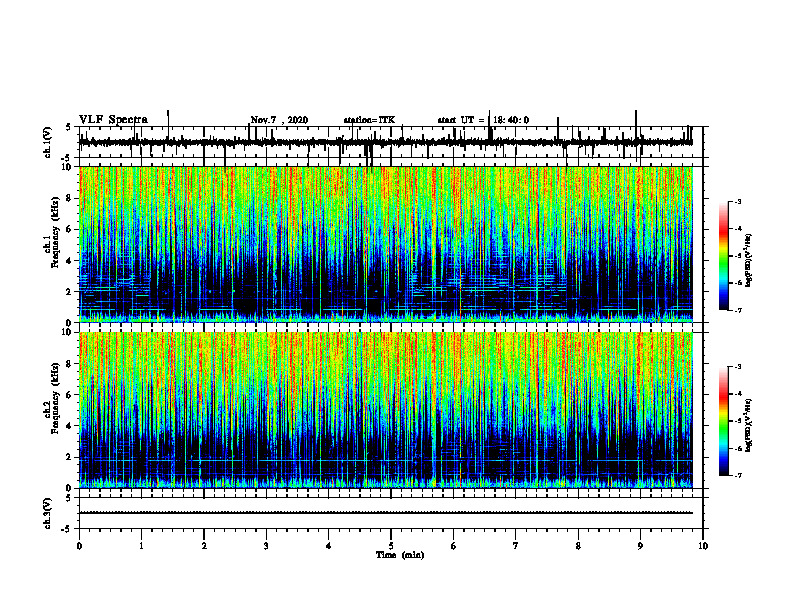Click time axis tick label '10'
Screen dimensions: 792x612
click(x=703, y=546)
